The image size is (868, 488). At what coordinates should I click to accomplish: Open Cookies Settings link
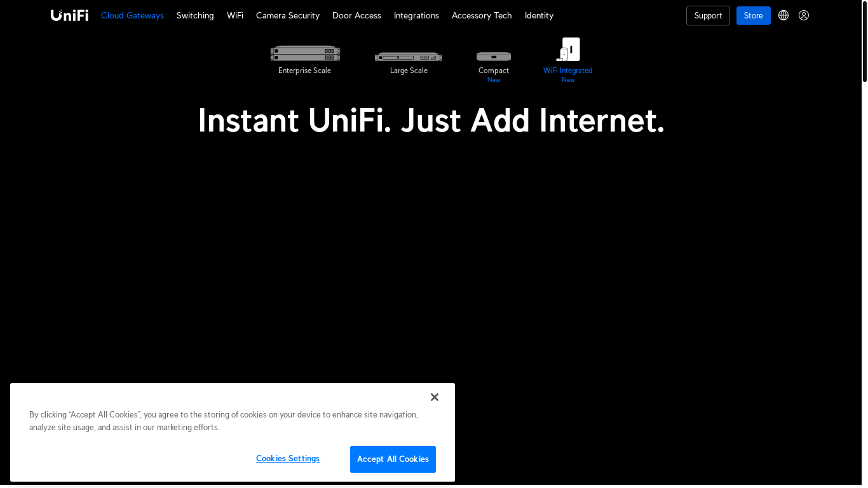[288, 459]
